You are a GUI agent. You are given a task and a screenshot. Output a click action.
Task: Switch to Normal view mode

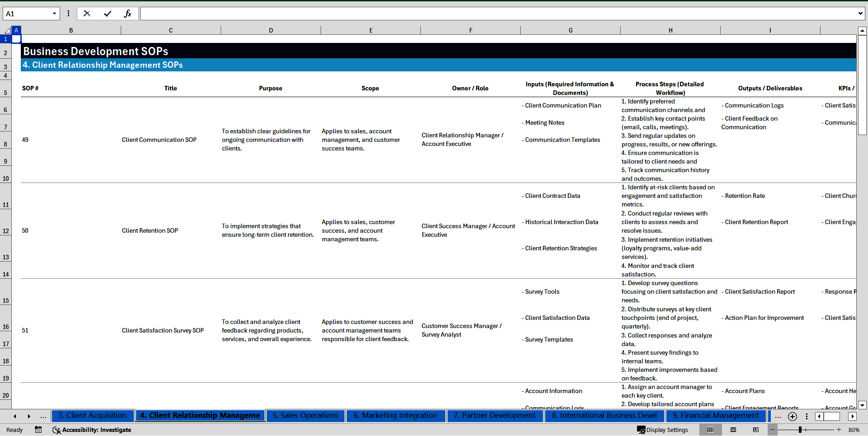710,430
